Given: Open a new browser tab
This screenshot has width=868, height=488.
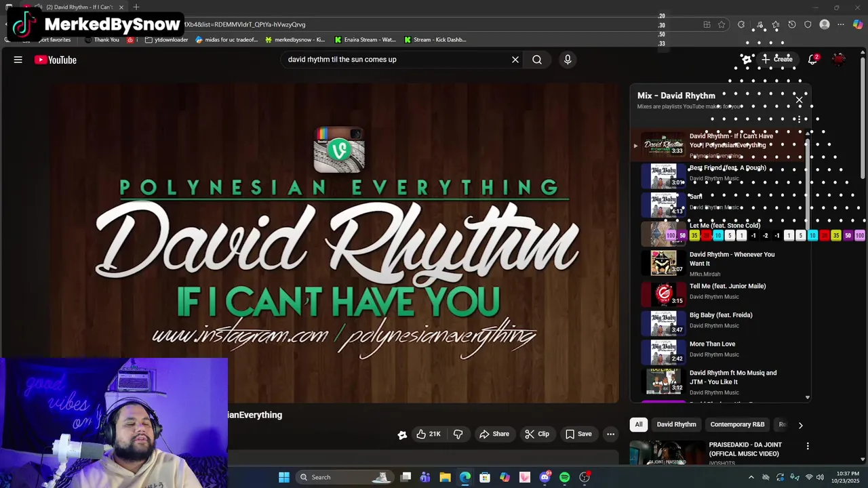Looking at the screenshot, I should [x=136, y=7].
